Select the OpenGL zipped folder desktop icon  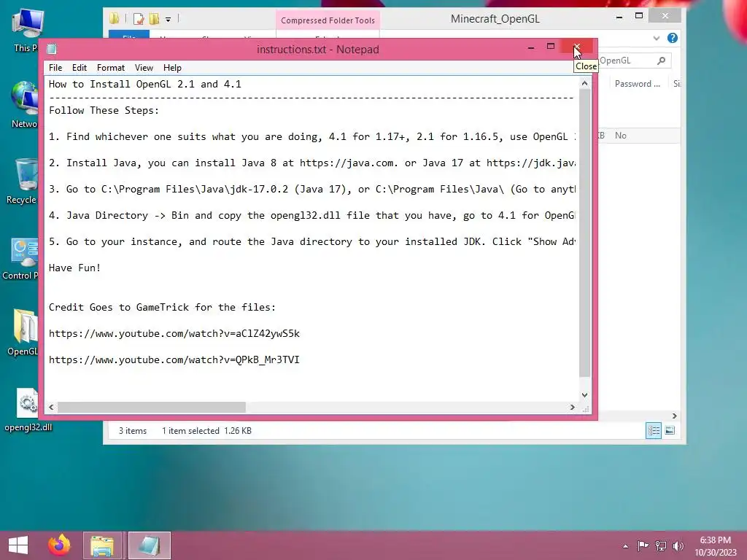(x=24, y=332)
